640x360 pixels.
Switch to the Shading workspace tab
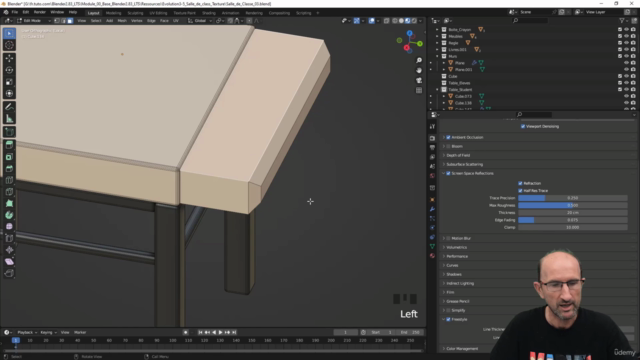point(208,13)
